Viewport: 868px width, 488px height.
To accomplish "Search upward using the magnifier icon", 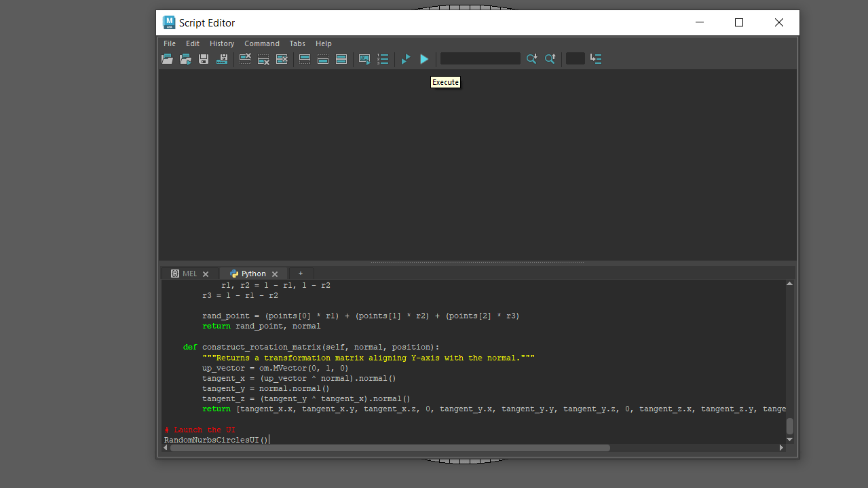I will 550,58.
